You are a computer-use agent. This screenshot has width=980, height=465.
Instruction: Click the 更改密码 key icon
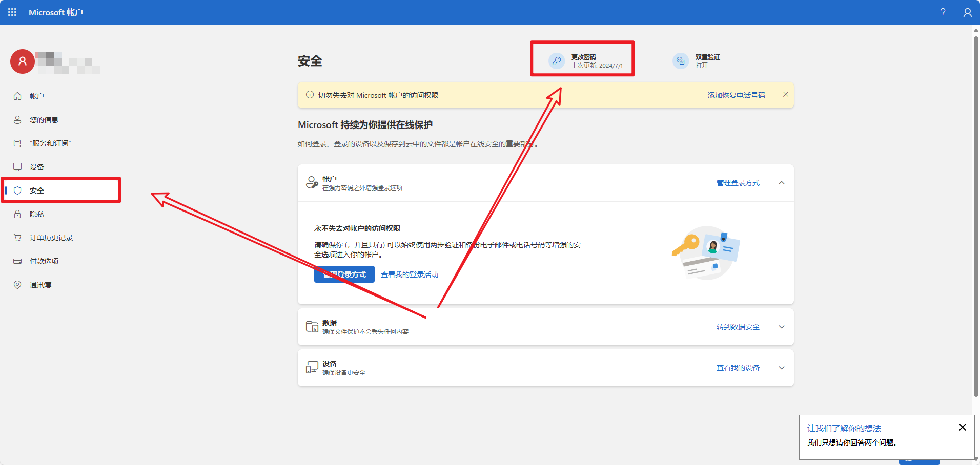[x=557, y=61]
